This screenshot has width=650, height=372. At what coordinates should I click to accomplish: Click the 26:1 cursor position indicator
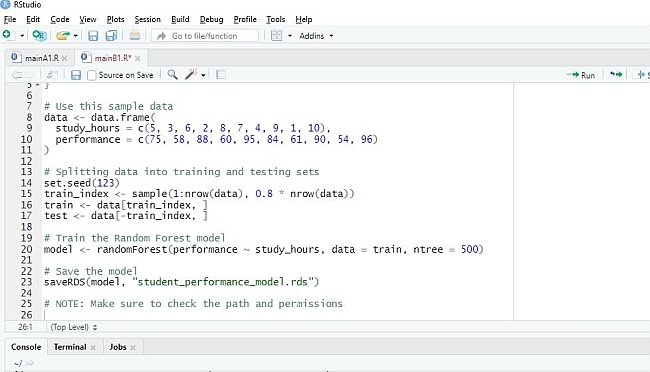25,327
